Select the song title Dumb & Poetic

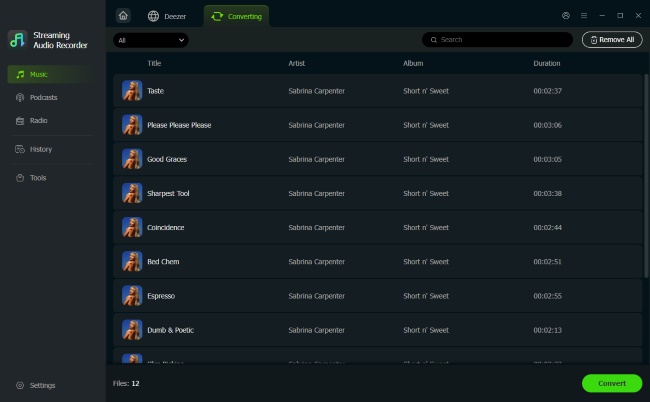(x=170, y=330)
